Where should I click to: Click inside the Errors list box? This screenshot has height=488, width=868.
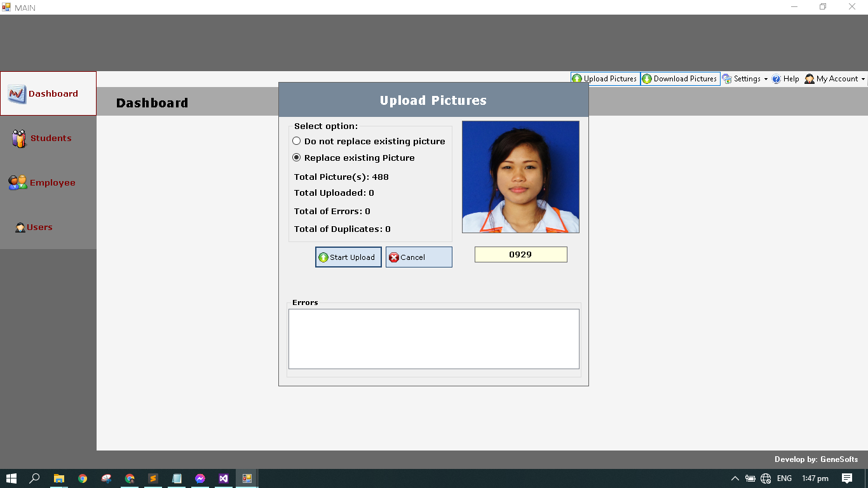pyautogui.click(x=433, y=339)
